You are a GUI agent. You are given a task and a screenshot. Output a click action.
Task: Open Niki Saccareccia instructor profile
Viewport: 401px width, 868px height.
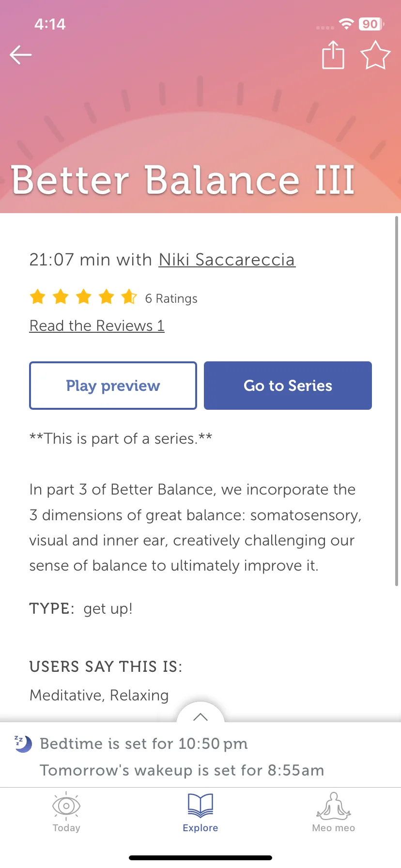[227, 260]
